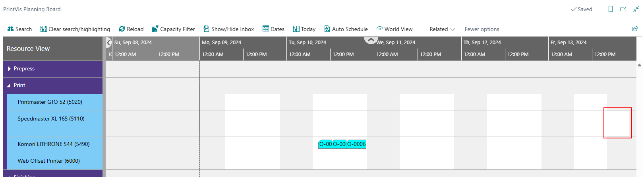Viewport: 644px width, 177px height.
Task: Click the O-0006 job bar
Action: tap(356, 144)
